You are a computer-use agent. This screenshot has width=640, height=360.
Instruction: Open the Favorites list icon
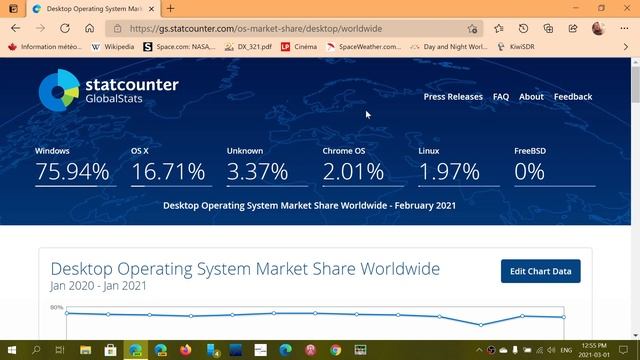pos(498,28)
